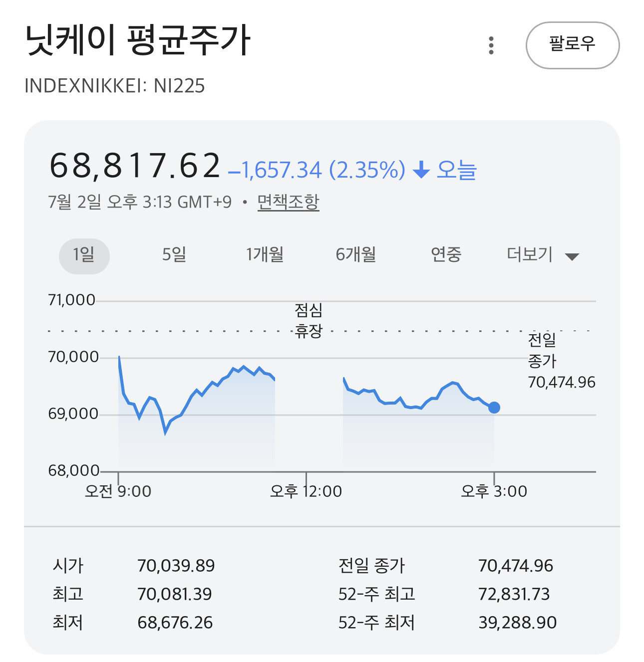Click the blue current-price dot on chart
The height and width of the screenshot is (662, 644).
pos(494,408)
